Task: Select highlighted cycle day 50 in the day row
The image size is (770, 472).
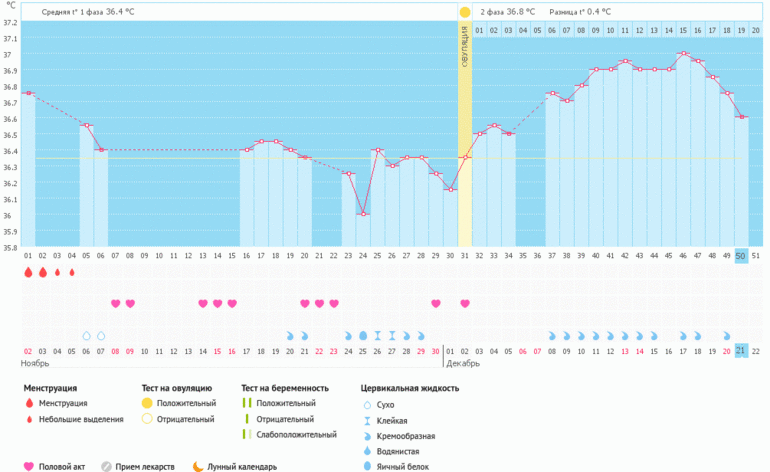Action: 741,257
